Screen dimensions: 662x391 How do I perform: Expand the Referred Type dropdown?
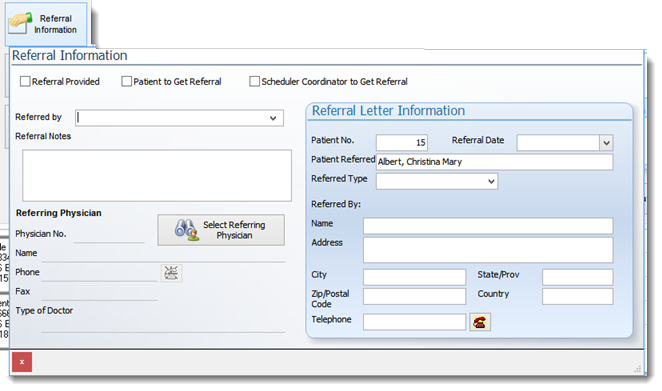[491, 182]
